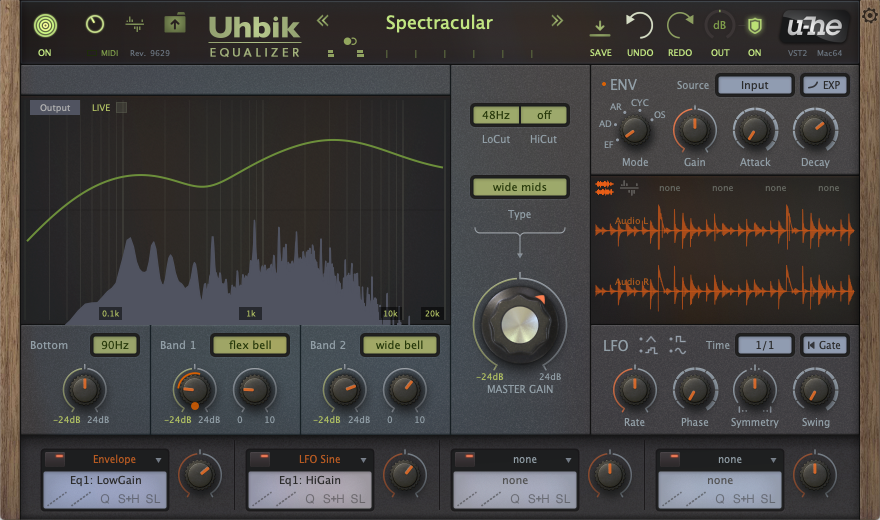
Task: Select the spectrum scope view icon in ENV display
Action: coord(629,188)
